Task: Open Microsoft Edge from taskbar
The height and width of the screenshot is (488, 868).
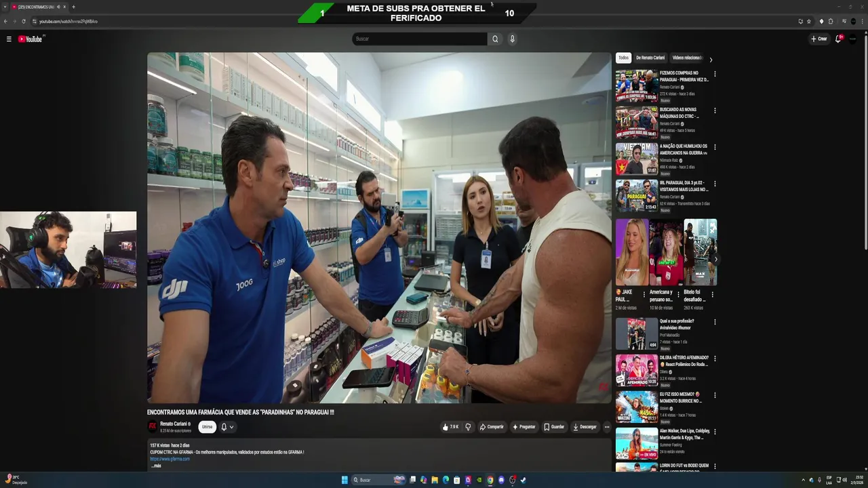Action: click(x=446, y=480)
